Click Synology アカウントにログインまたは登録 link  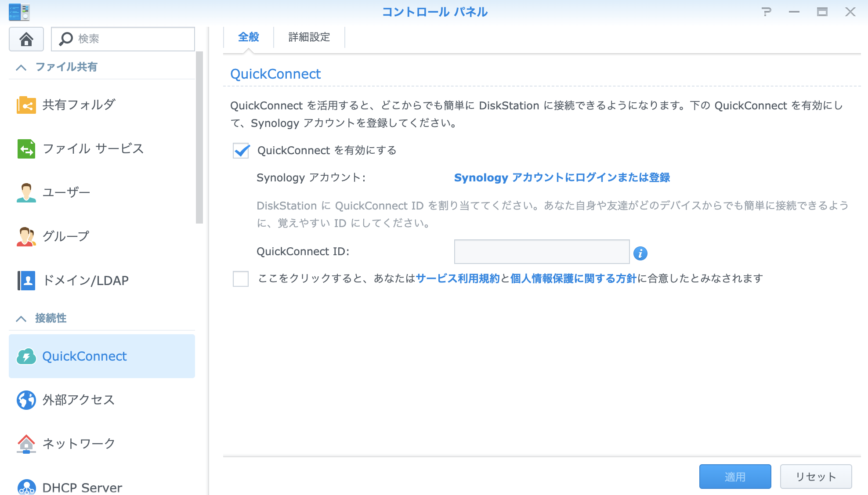point(562,177)
